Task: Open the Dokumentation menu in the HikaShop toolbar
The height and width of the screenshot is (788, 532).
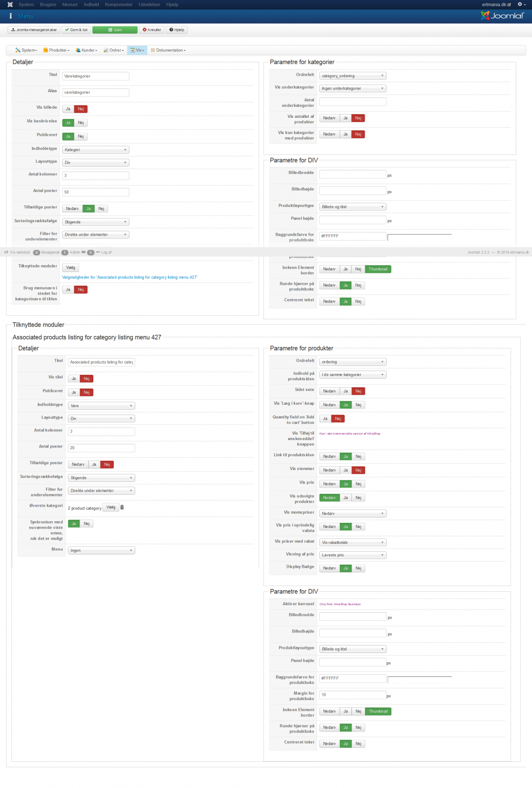Action: pos(168,50)
